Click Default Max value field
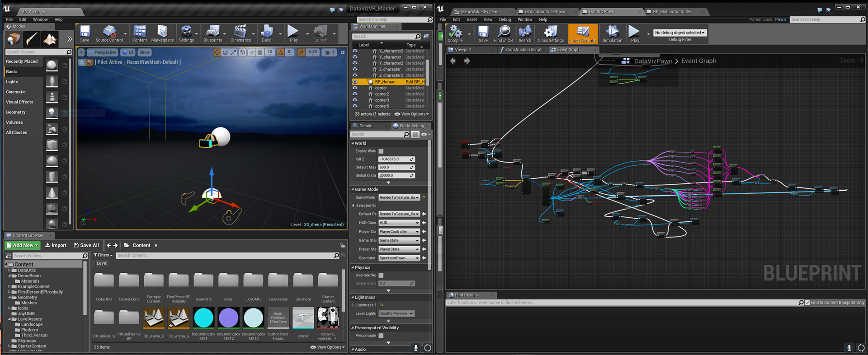Viewport: 868px width, 355px height. coord(396,167)
